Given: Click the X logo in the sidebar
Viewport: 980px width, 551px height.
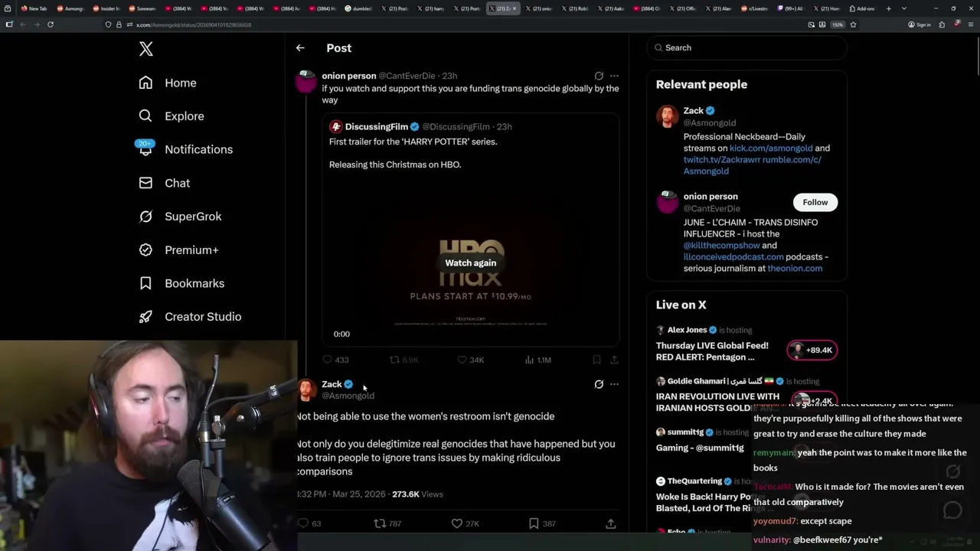Looking at the screenshot, I should (x=146, y=49).
